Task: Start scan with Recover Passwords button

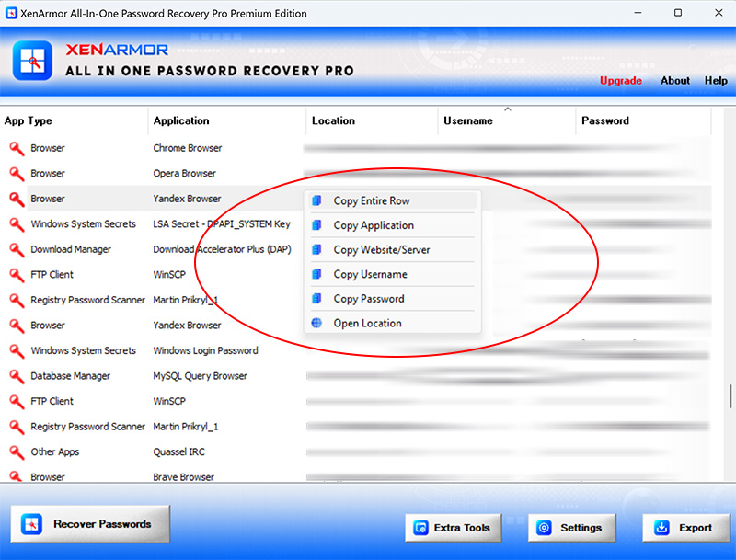Action: (90, 524)
